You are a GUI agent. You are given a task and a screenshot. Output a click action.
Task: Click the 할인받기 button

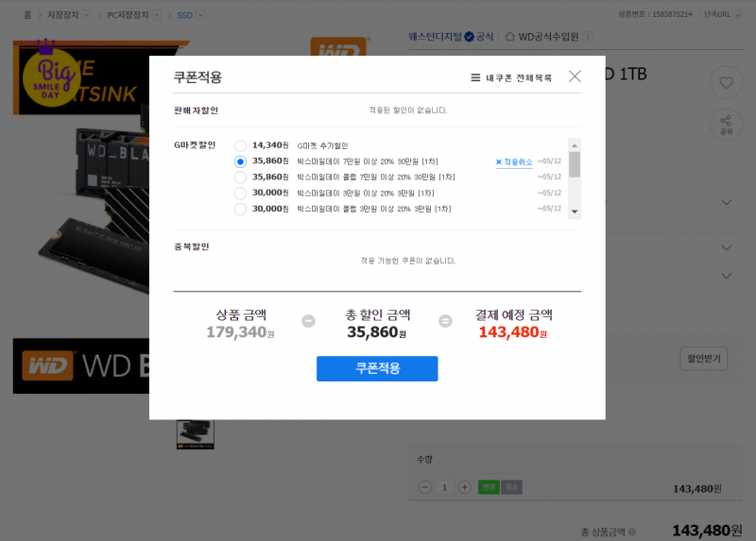[703, 359]
